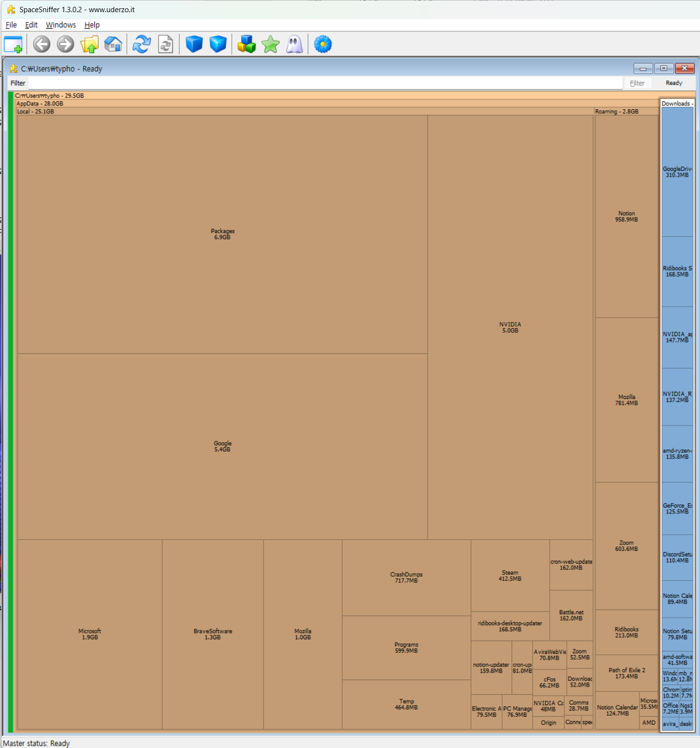The width and height of the screenshot is (700, 748).
Task: Click the Filter button beside the field
Action: pos(637,83)
